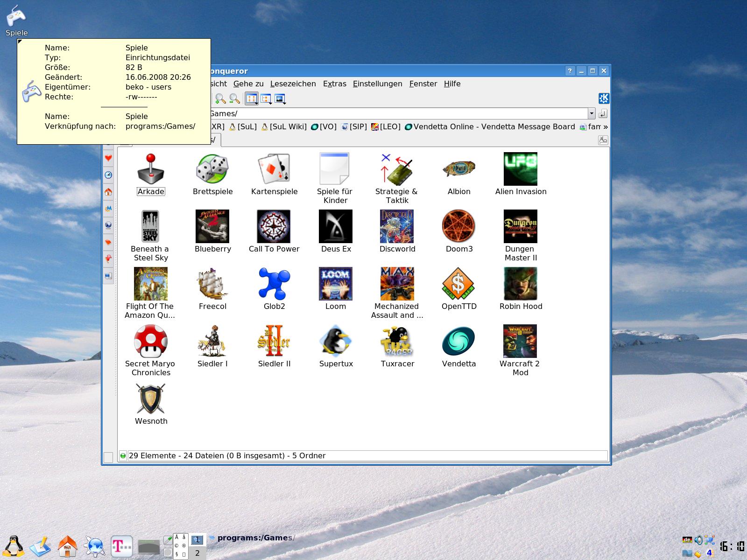Launch Wesnoth
The image size is (747, 560).
click(151, 404)
